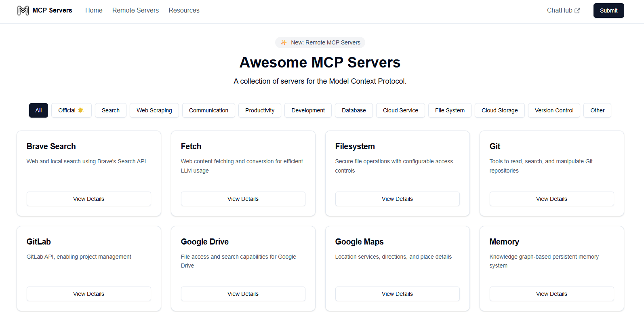Filter servers by Web Scraping
Image resolution: width=644 pixels, height=312 pixels.
pyautogui.click(x=154, y=110)
